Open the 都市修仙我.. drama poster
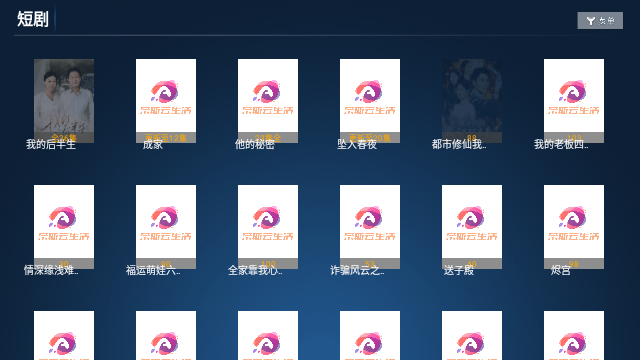The width and height of the screenshot is (640, 360). (472, 101)
